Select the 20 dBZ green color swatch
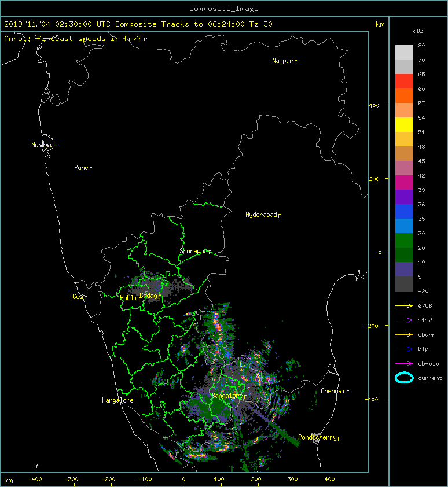 pyautogui.click(x=404, y=240)
